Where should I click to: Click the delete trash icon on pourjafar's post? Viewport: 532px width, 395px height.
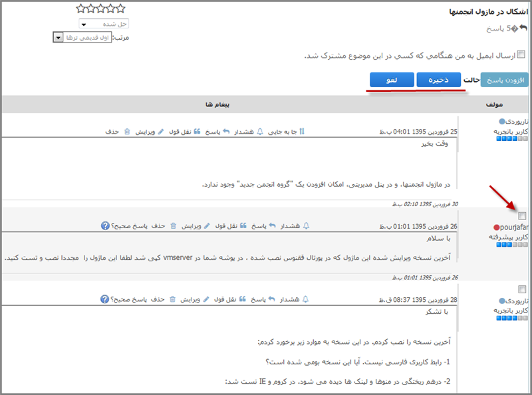[174, 226]
